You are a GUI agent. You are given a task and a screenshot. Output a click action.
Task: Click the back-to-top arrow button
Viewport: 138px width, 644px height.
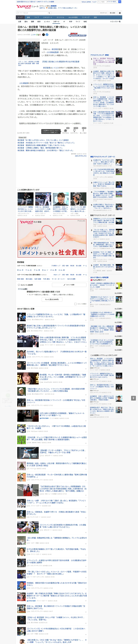coord(133,398)
